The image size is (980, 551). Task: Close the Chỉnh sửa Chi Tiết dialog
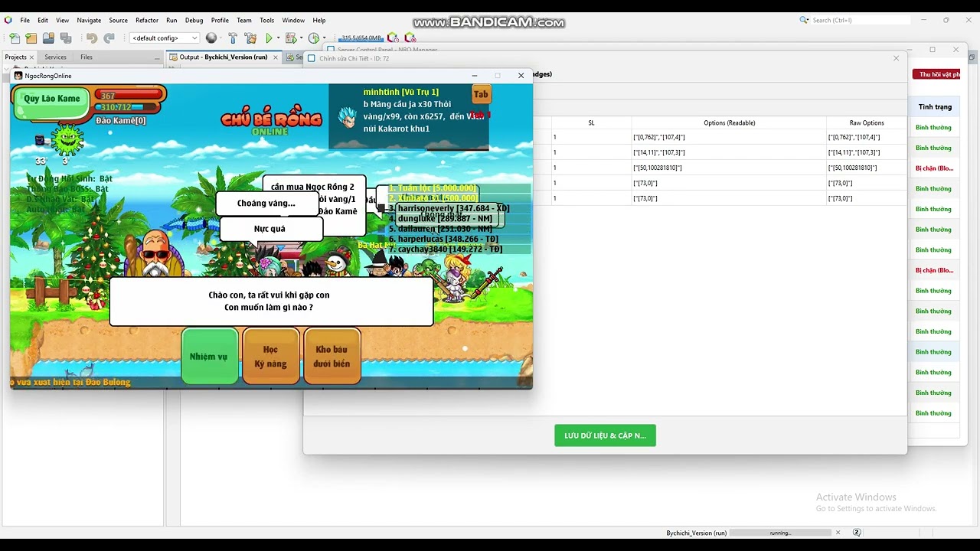(x=896, y=58)
